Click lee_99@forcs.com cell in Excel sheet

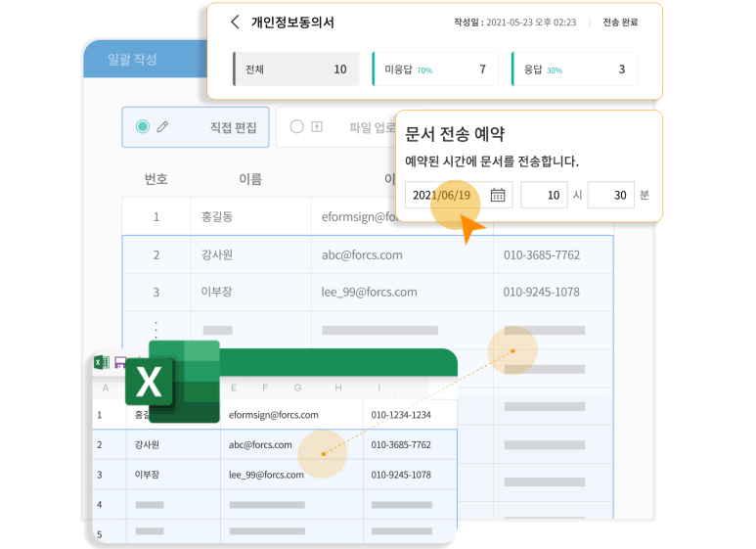pyautogui.click(x=291, y=475)
